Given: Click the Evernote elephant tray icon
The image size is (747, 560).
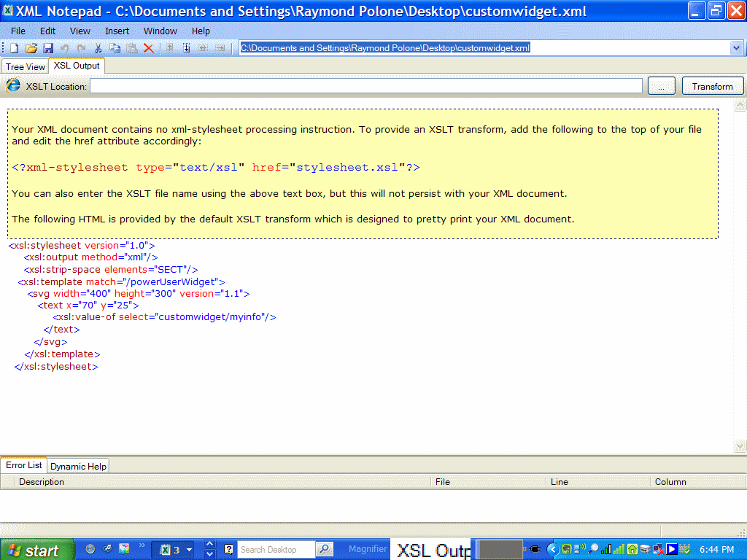Looking at the screenshot, I should click(x=566, y=549).
